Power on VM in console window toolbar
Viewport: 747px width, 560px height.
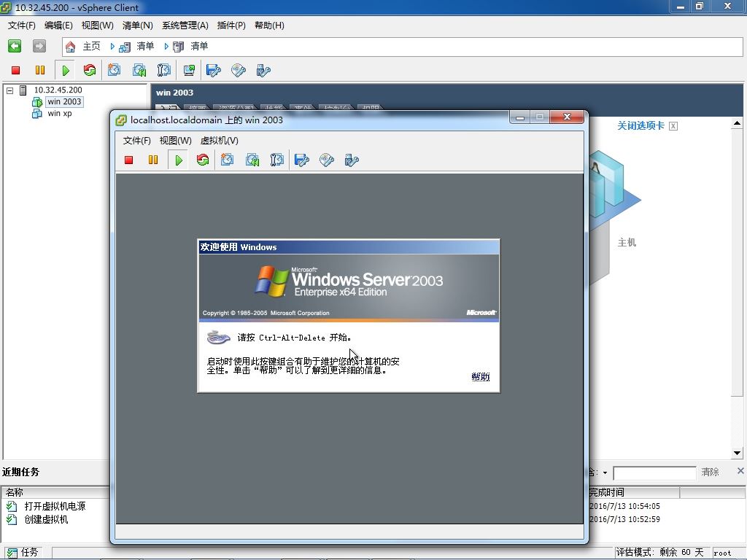[179, 160]
